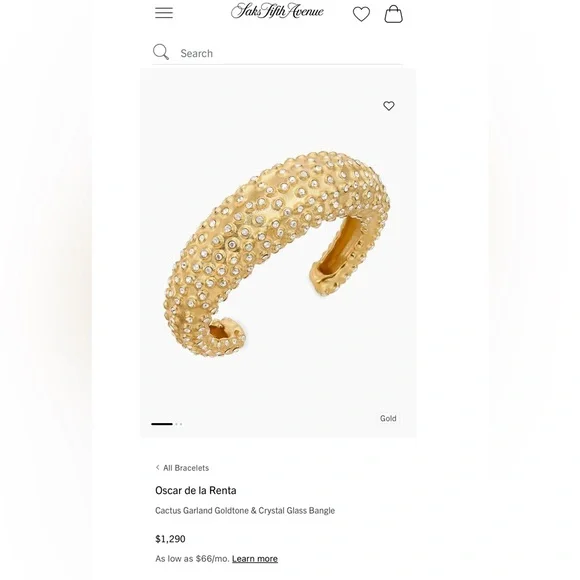The width and height of the screenshot is (580, 580).
Task: Select the Gold color label
Action: click(x=388, y=418)
